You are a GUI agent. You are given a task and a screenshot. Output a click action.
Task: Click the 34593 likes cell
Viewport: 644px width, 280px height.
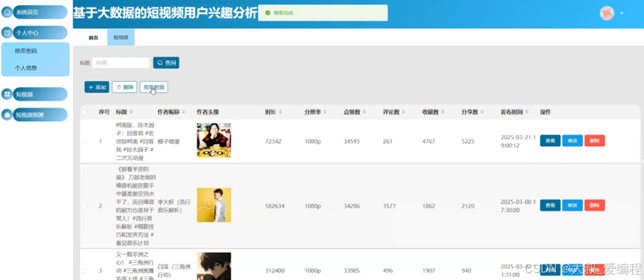pos(352,141)
